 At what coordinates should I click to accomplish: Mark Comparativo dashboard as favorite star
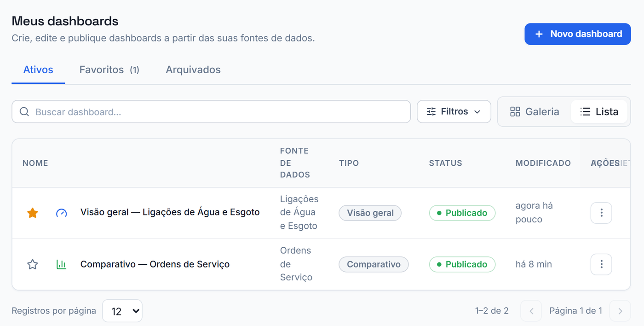click(32, 264)
